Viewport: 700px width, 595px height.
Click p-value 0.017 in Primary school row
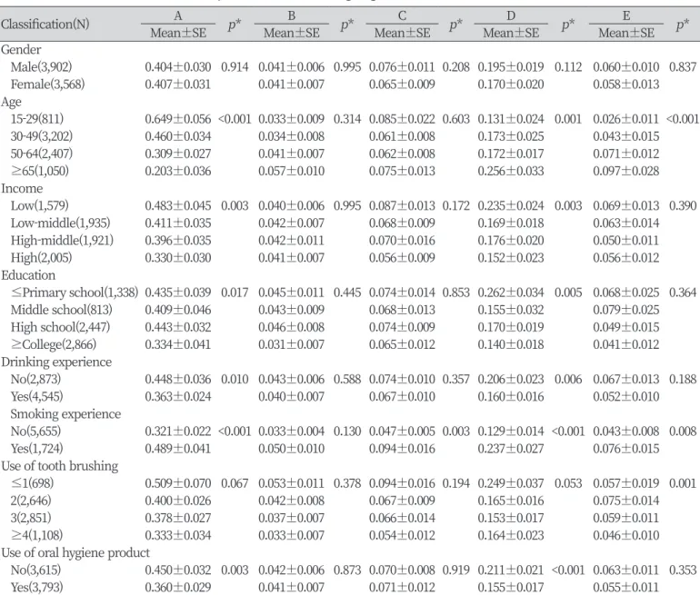coord(235,293)
